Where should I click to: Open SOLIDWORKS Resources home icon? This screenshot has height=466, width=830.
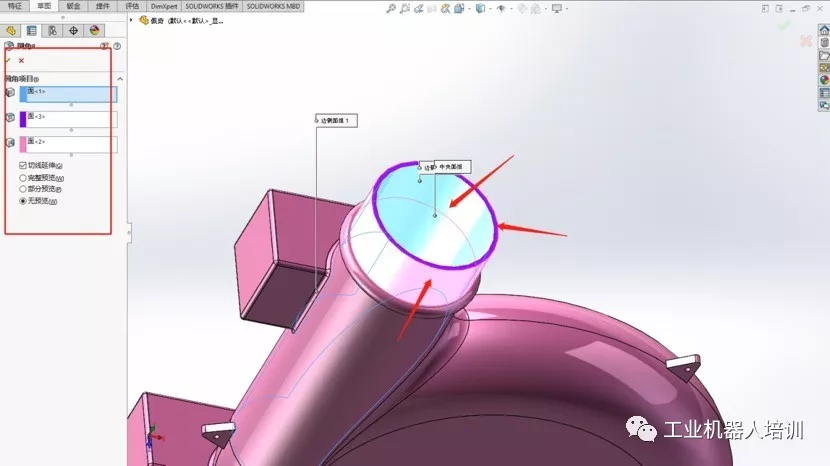pos(824,31)
